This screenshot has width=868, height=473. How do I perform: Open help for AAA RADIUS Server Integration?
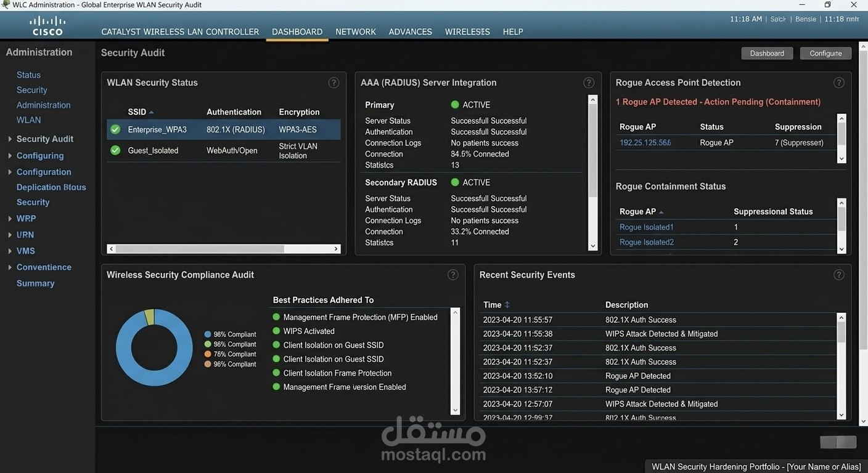pyautogui.click(x=589, y=83)
